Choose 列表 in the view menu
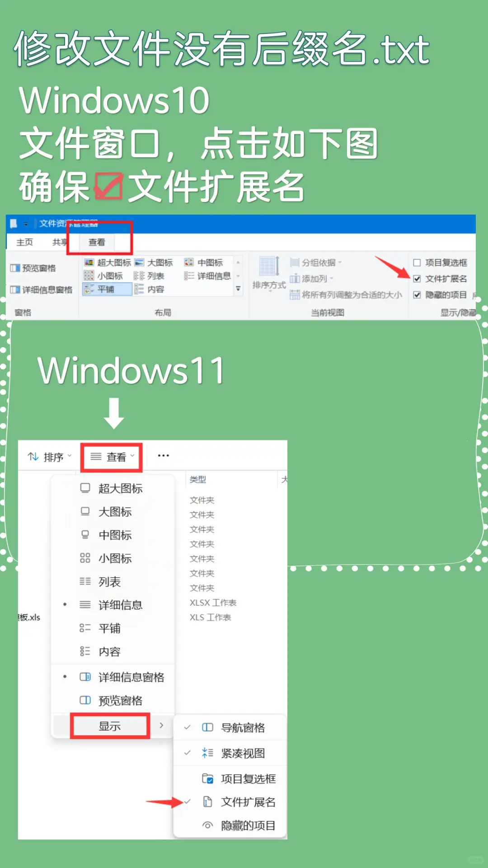The width and height of the screenshot is (488, 868). tap(112, 582)
